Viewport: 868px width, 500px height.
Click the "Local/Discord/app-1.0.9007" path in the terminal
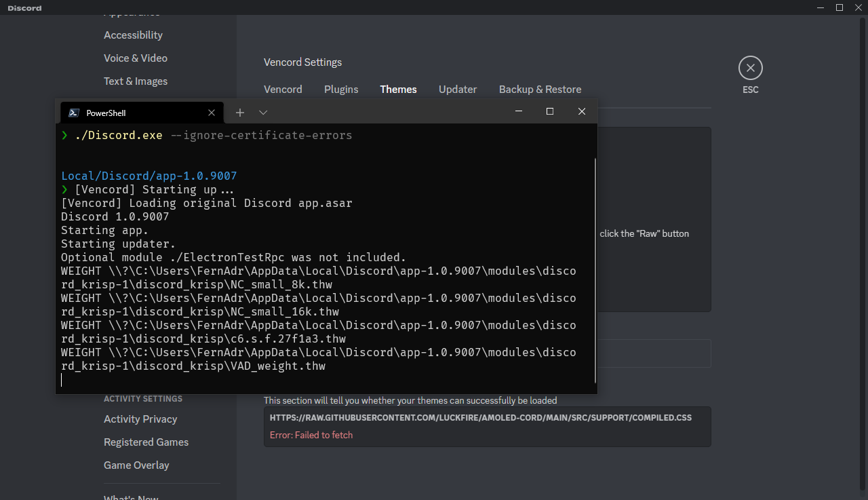(149, 176)
